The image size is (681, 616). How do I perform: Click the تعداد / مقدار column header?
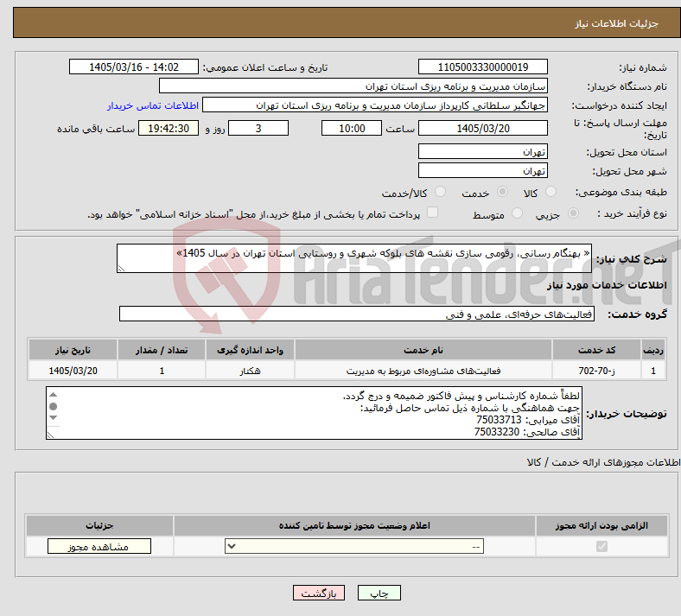tap(162, 350)
